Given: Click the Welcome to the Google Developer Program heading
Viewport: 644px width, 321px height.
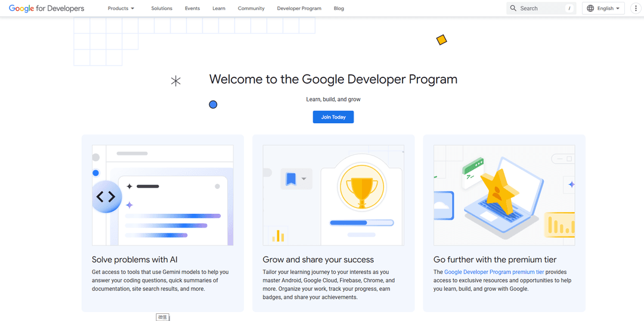Looking at the screenshot, I should 333,79.
